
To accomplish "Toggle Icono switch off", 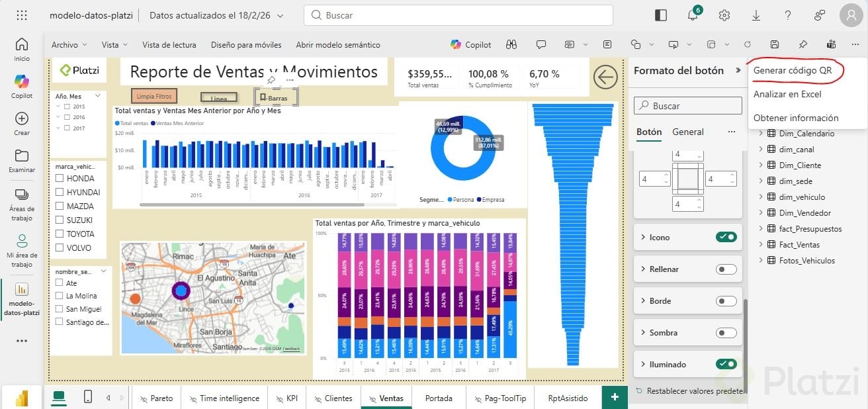I will 726,237.
